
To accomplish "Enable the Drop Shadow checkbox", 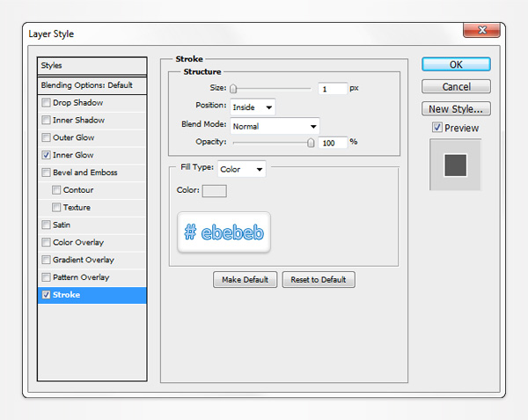I will (x=46, y=103).
